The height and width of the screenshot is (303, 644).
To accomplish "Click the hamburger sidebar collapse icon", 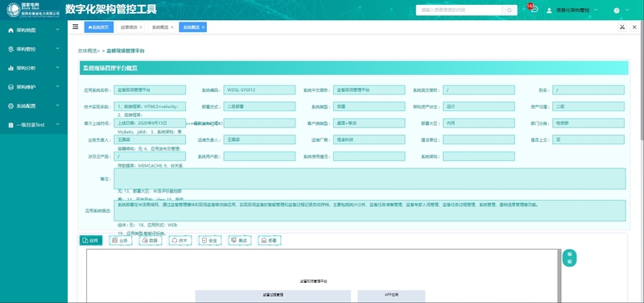I will tap(76, 27).
